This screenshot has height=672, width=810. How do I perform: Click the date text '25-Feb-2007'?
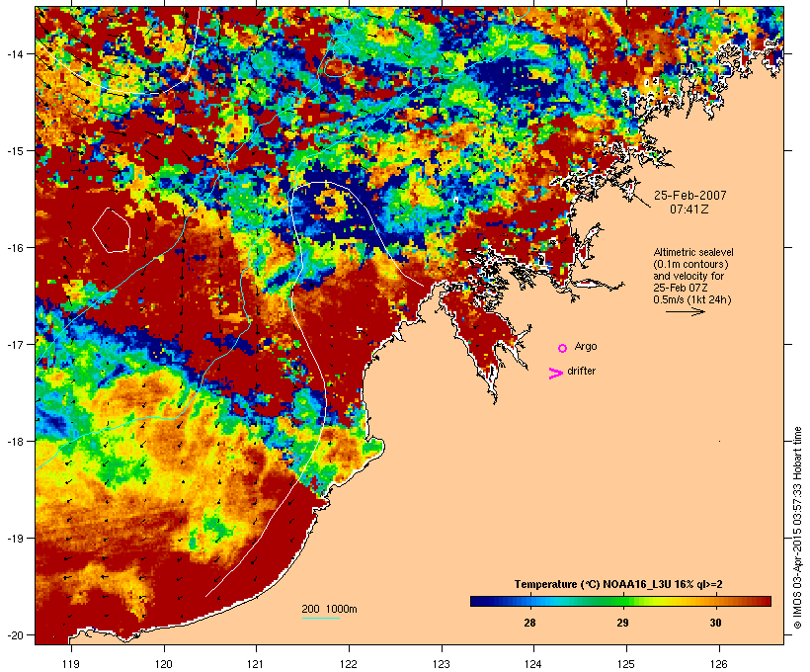[x=690, y=196]
